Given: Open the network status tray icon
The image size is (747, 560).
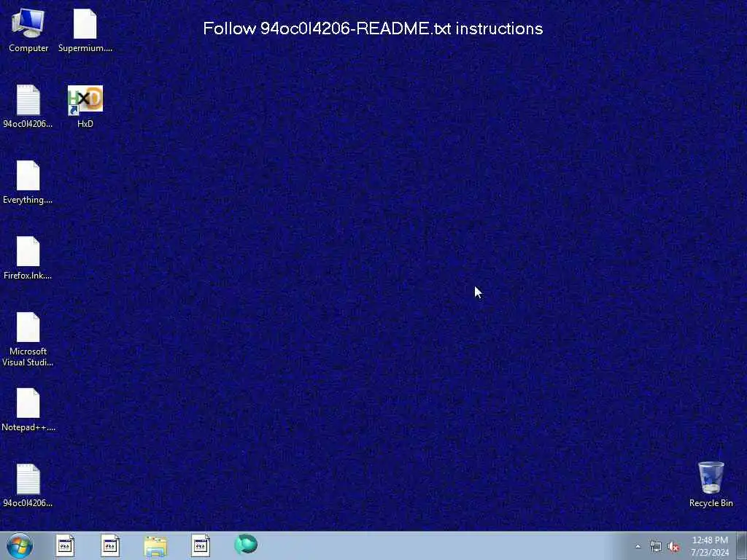Looking at the screenshot, I should pos(656,547).
